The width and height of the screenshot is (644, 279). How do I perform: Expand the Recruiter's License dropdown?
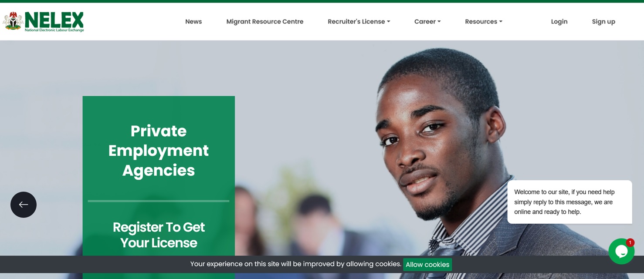359,21
